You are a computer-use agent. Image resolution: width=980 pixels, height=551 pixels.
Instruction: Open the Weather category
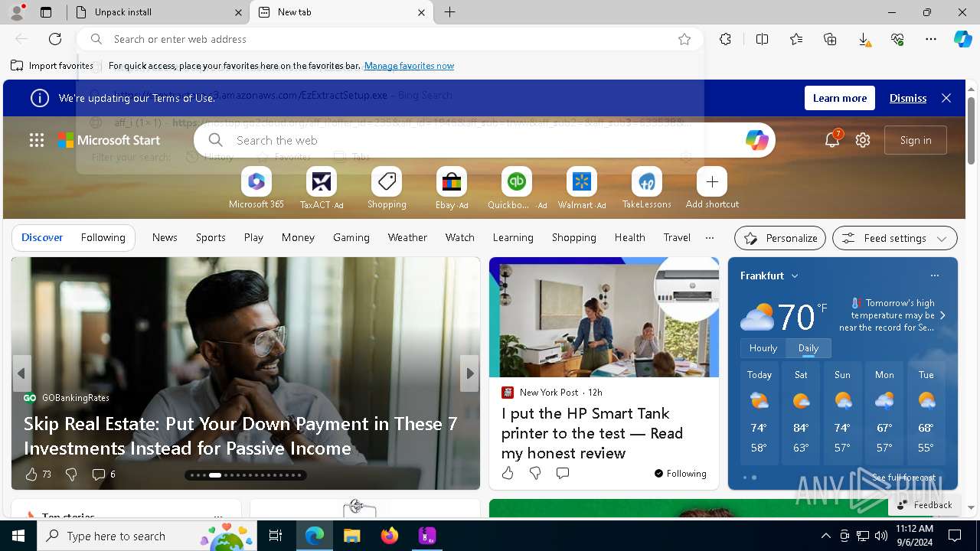407,237
